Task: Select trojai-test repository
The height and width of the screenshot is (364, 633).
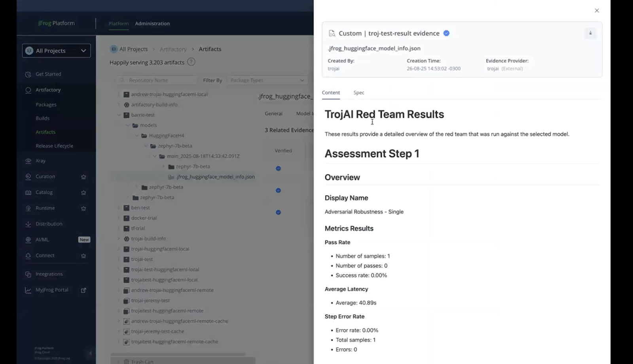Action: (142, 259)
